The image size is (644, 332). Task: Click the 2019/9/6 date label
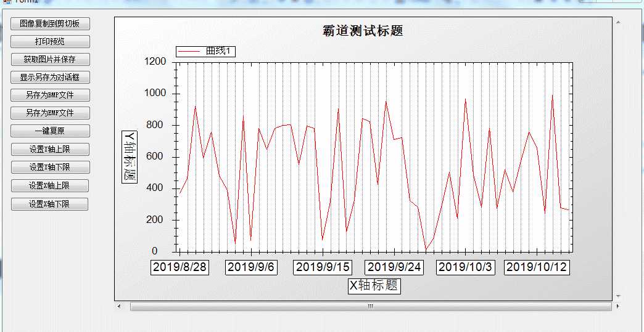tap(251, 267)
